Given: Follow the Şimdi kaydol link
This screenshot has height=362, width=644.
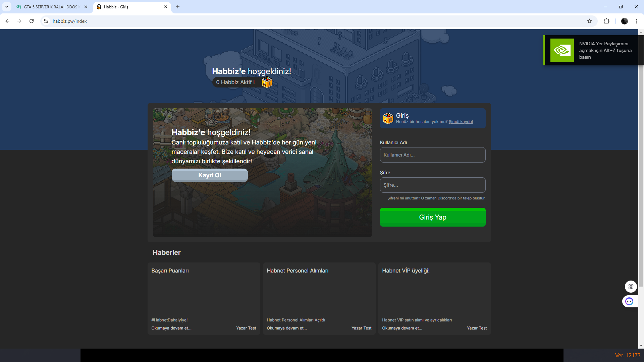Looking at the screenshot, I should click(x=461, y=122).
